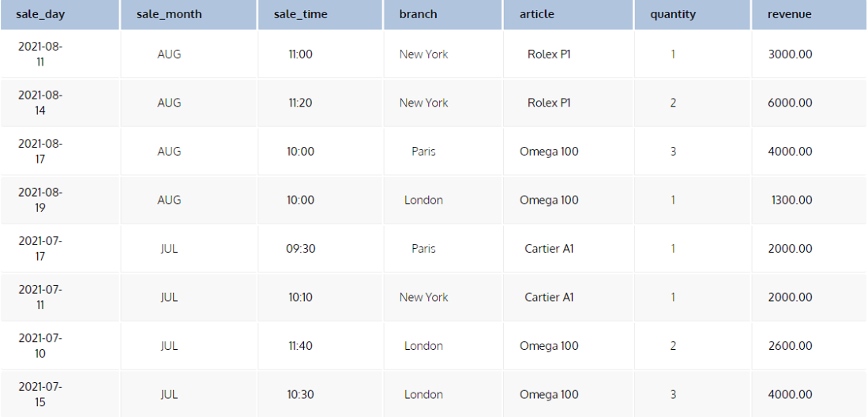This screenshot has height=417, width=868.
Task: Select the 10:10 sale time cell
Action: (x=300, y=298)
